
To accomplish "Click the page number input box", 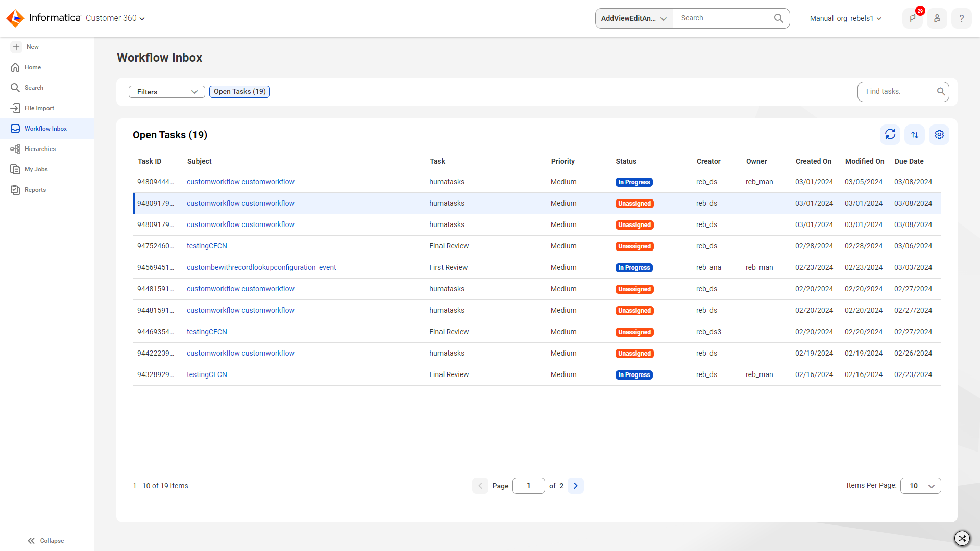I will point(529,486).
